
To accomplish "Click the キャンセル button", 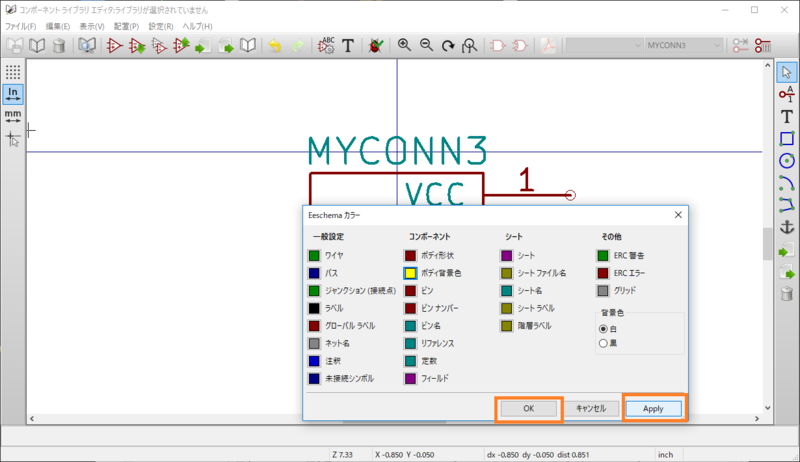I will (x=591, y=408).
